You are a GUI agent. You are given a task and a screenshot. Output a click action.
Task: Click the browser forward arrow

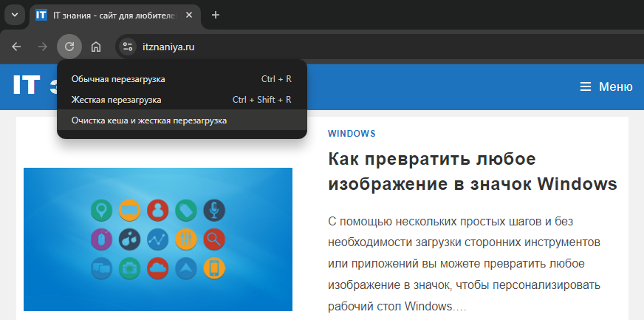point(43,47)
